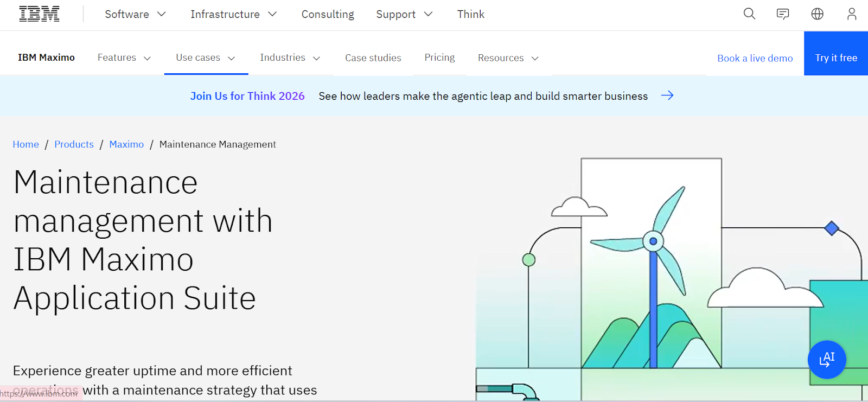Open the Consulting menu item
Viewport: 868px width, 402px height.
(328, 14)
